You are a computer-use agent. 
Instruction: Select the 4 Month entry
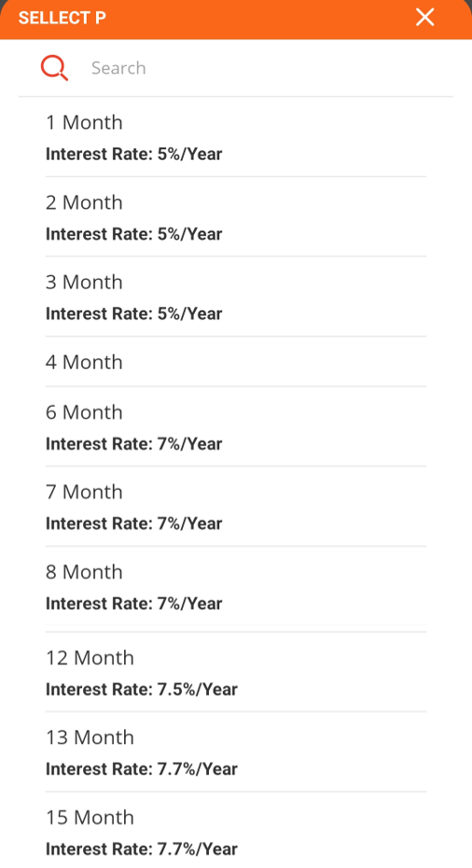[236, 361]
